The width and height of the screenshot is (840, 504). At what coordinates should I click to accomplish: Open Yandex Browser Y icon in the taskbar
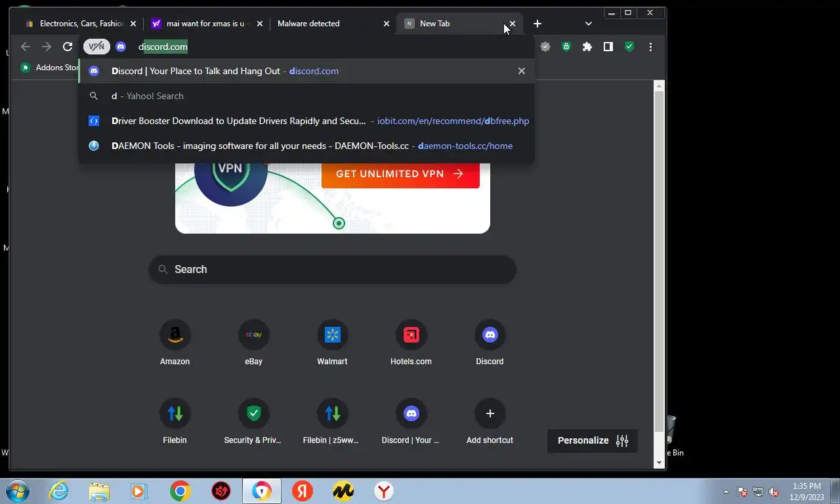point(384,491)
